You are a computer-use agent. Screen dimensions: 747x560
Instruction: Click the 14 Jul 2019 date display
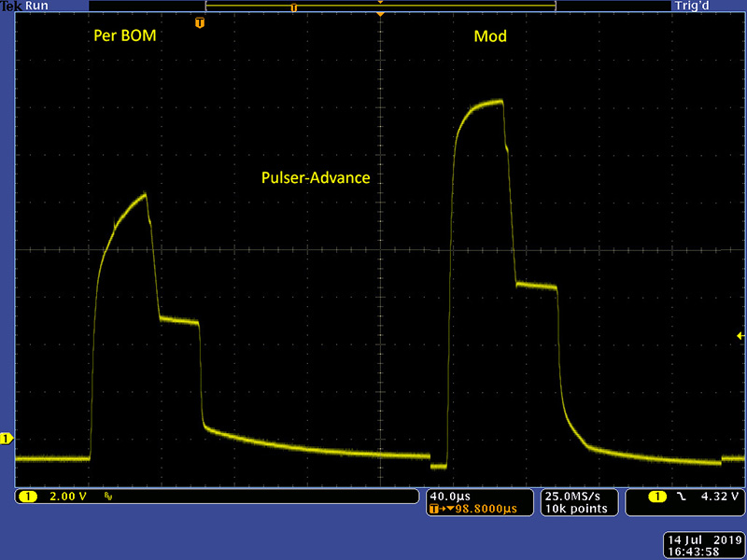coord(700,539)
